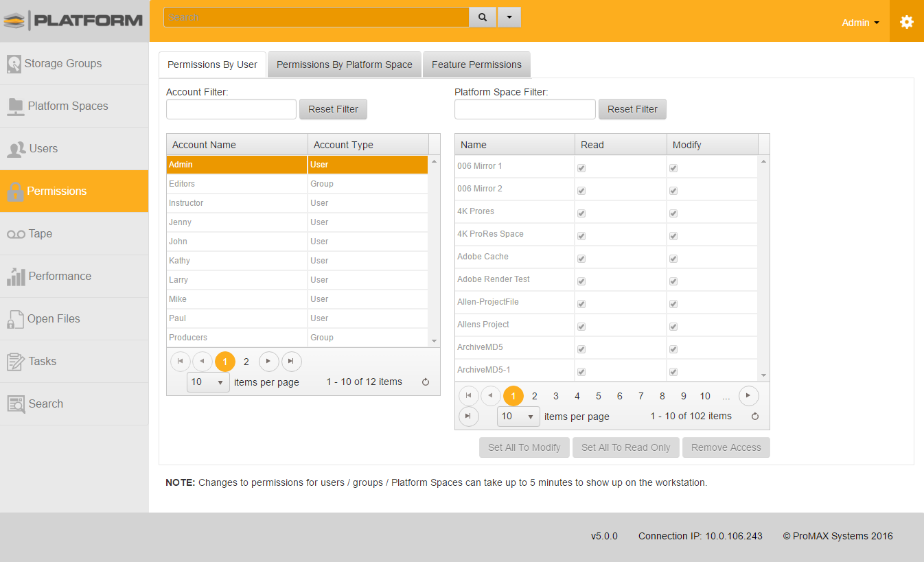924x562 pixels.
Task: Select the Producers group row
Action: [297, 338]
